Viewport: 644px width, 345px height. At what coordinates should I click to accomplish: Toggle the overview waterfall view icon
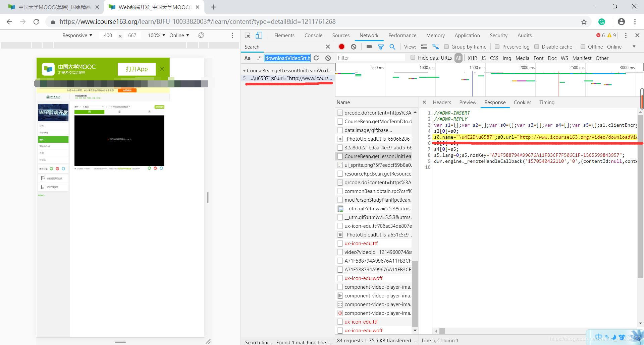tap(435, 47)
